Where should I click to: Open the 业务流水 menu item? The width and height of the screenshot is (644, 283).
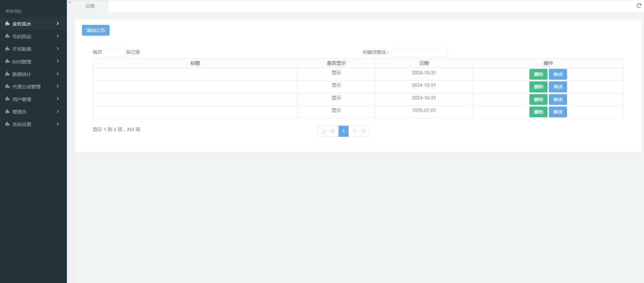tap(22, 24)
